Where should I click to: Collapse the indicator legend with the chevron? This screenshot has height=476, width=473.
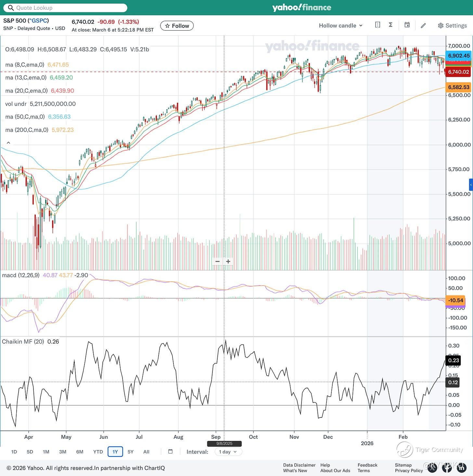click(8, 143)
